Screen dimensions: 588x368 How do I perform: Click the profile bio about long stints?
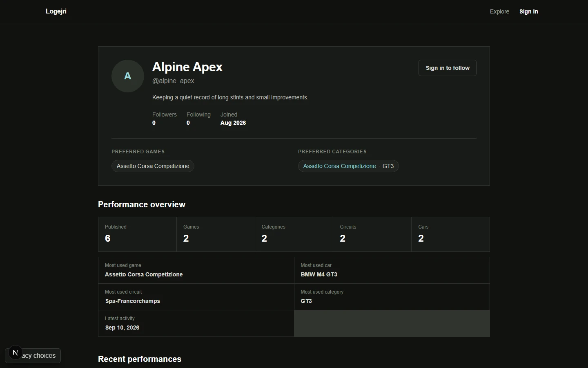(x=230, y=97)
